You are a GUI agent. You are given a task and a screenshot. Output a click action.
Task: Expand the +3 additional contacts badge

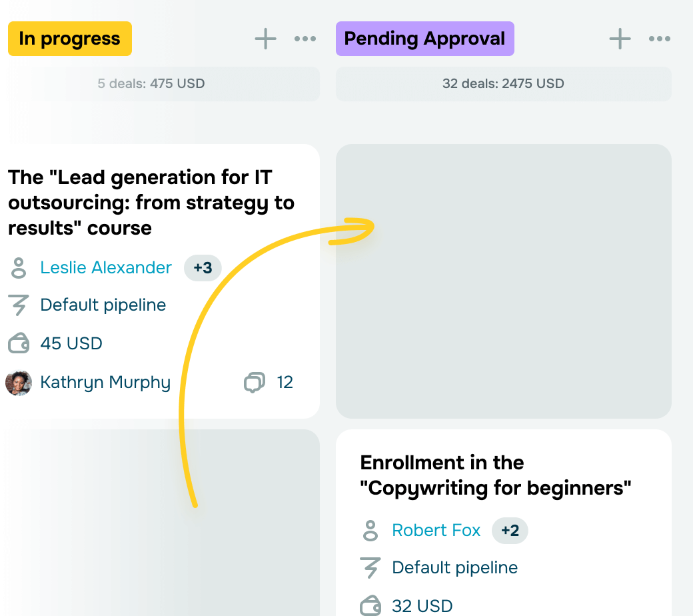coord(203,268)
